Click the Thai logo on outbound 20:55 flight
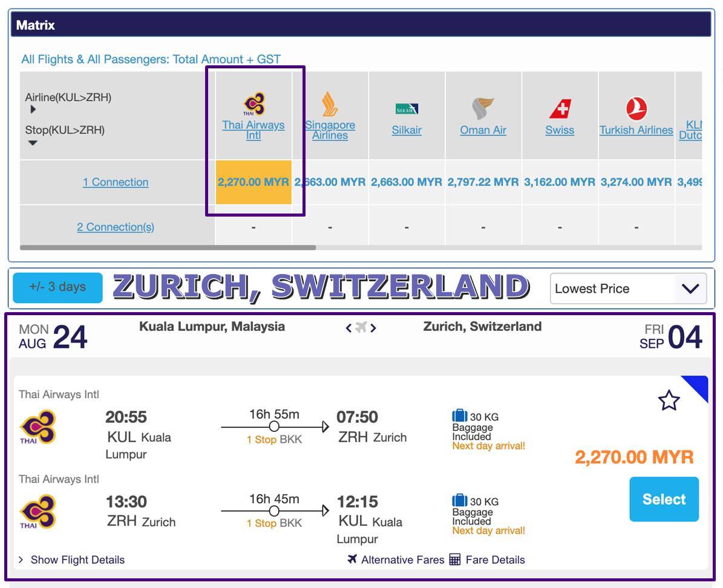723x588 pixels. (38, 427)
